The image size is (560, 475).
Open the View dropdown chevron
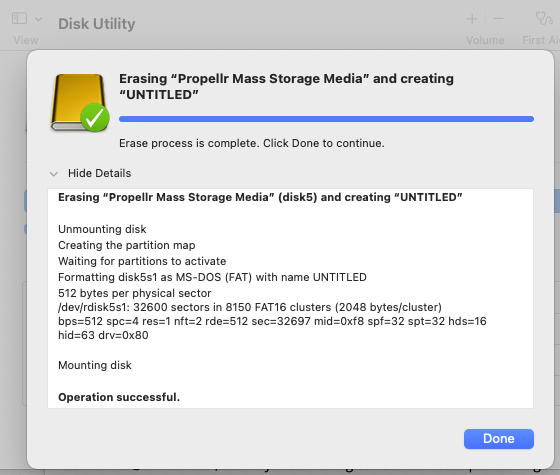pos(39,19)
